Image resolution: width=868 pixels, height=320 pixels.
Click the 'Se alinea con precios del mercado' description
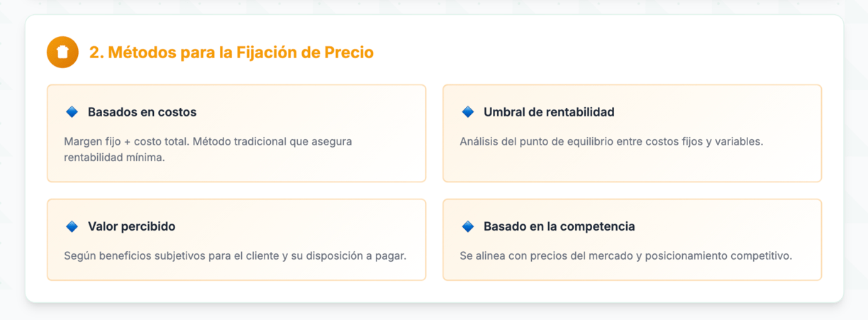[625, 255]
